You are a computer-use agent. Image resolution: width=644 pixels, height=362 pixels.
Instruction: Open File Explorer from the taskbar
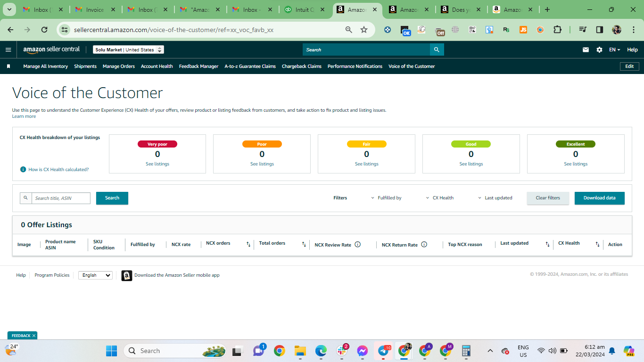pyautogui.click(x=300, y=351)
